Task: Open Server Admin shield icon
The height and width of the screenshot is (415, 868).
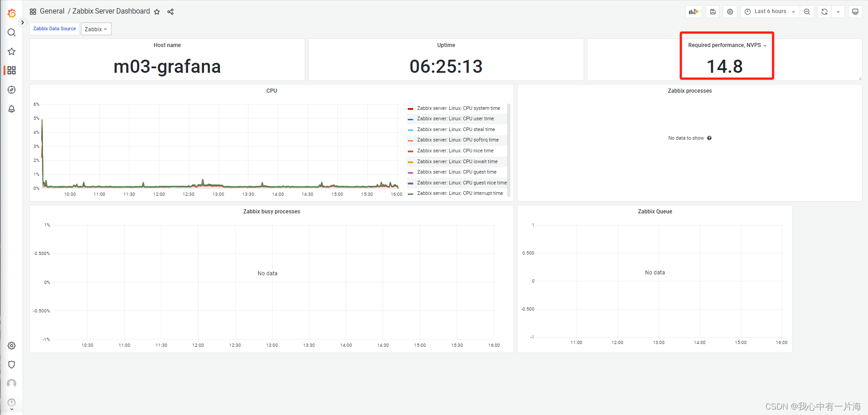Action: click(12, 364)
